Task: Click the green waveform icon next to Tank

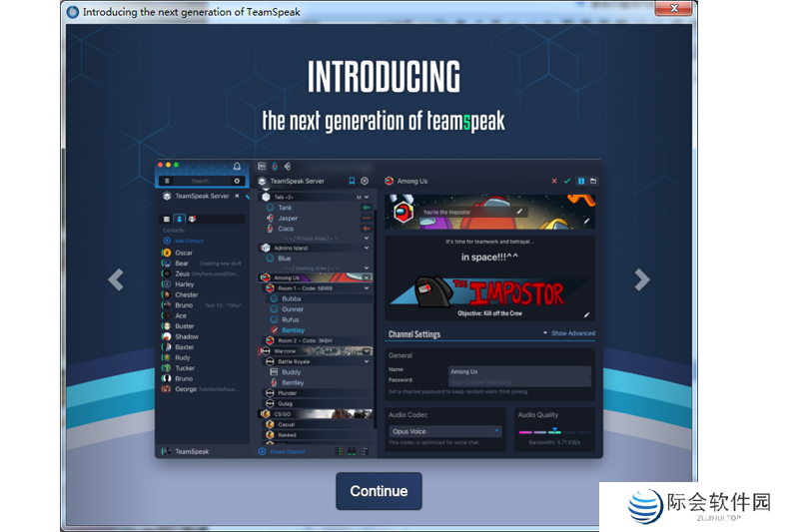Action: [x=366, y=208]
